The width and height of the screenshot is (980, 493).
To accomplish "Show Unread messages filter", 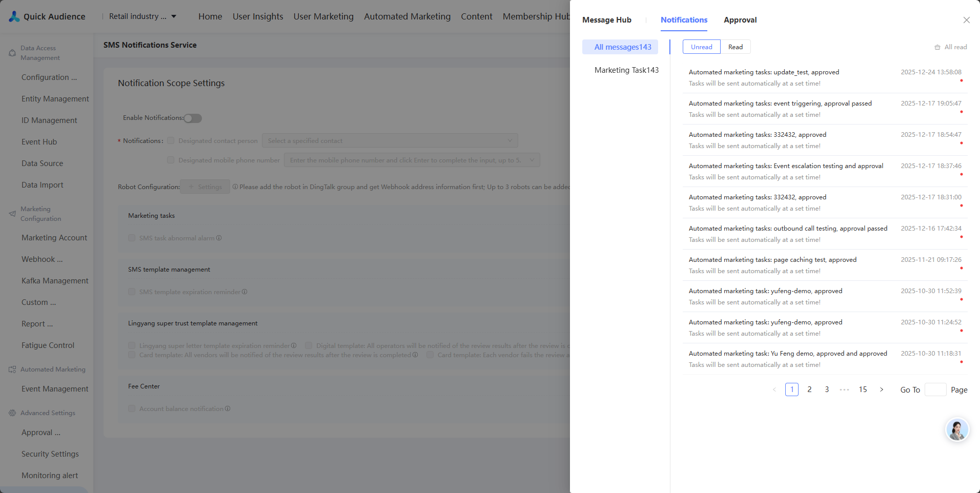I will 702,47.
